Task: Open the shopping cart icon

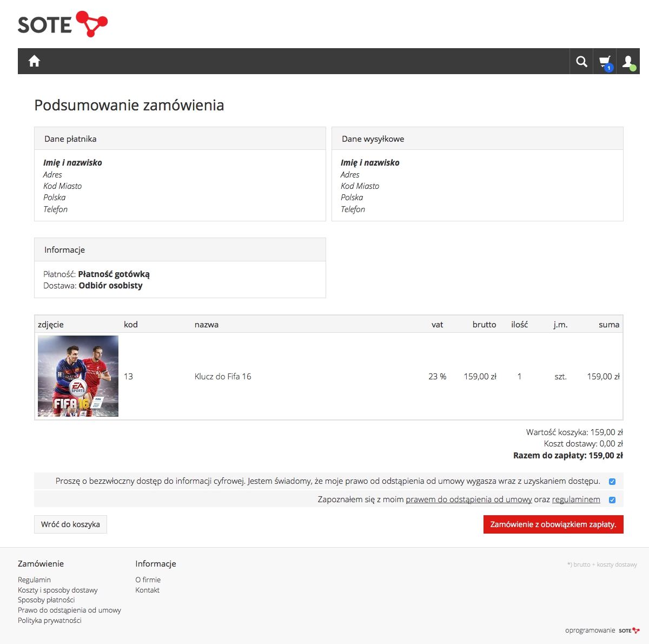Action: 605,61
